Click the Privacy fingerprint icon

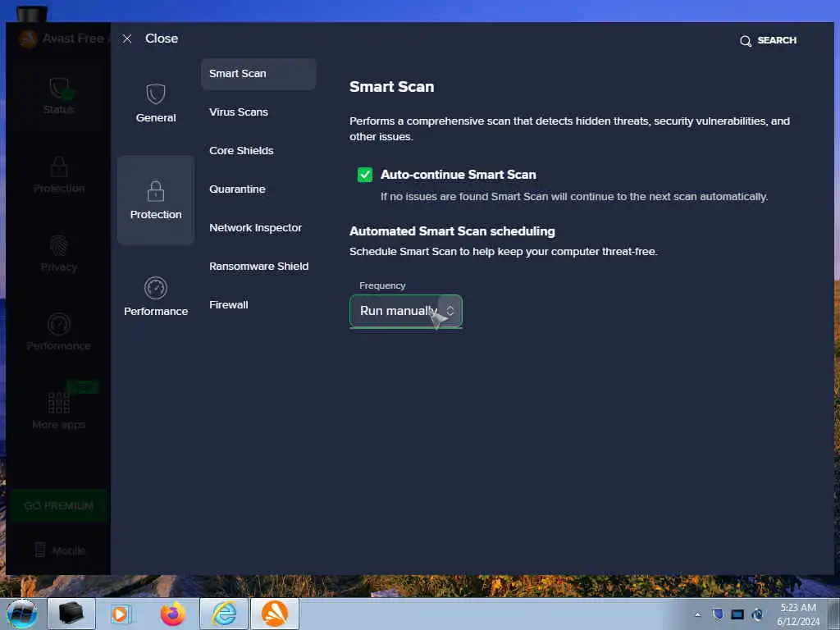pos(59,245)
